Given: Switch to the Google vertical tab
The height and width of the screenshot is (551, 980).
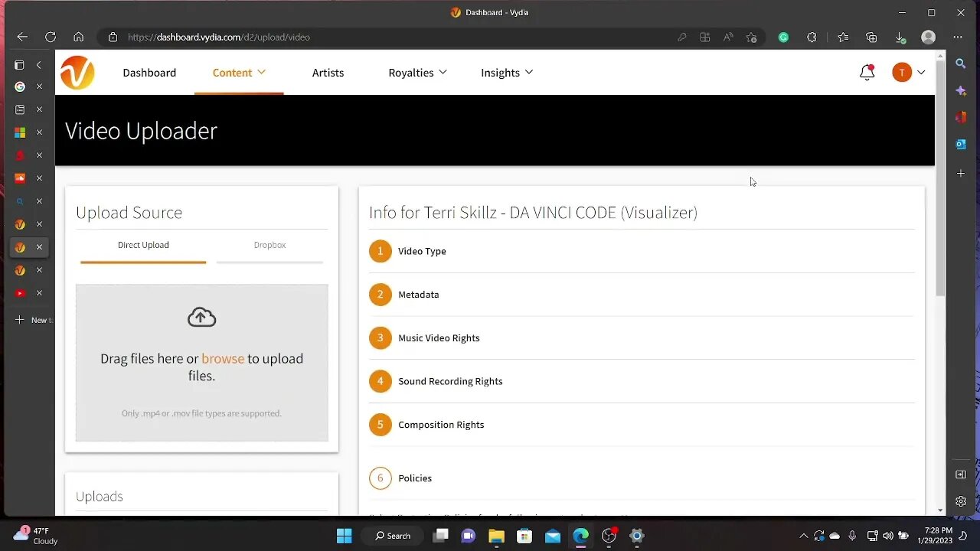Looking at the screenshot, I should 20,86.
